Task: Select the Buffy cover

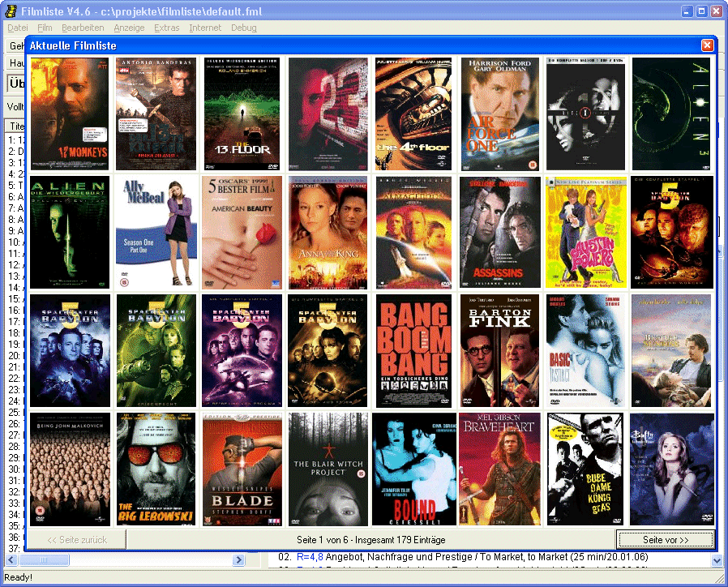Action: (x=672, y=469)
